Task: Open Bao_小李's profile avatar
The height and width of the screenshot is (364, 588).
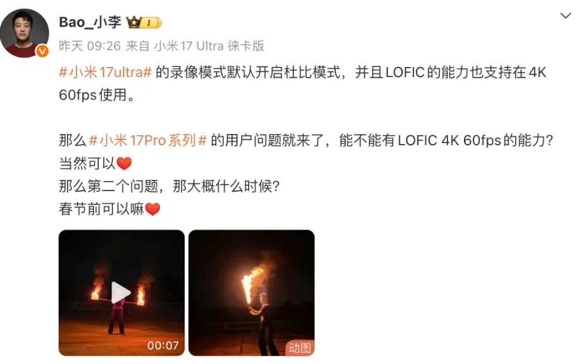Action: point(25,33)
